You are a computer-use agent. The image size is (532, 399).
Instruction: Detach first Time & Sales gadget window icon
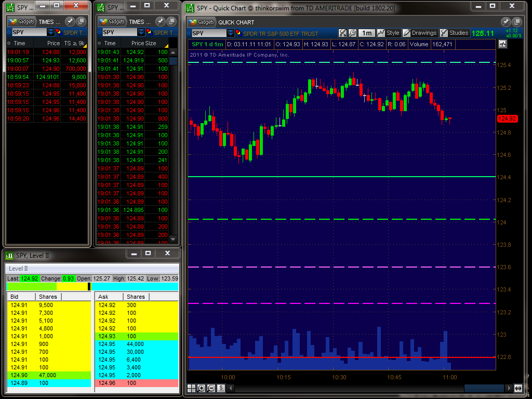coord(81,21)
